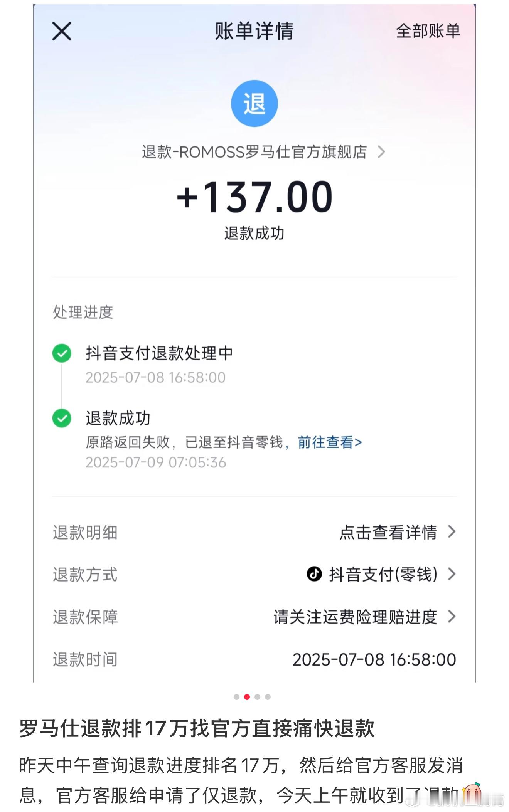Click the green check next to 抖音支付退款处理中
This screenshot has width=509, height=812.
(x=62, y=353)
